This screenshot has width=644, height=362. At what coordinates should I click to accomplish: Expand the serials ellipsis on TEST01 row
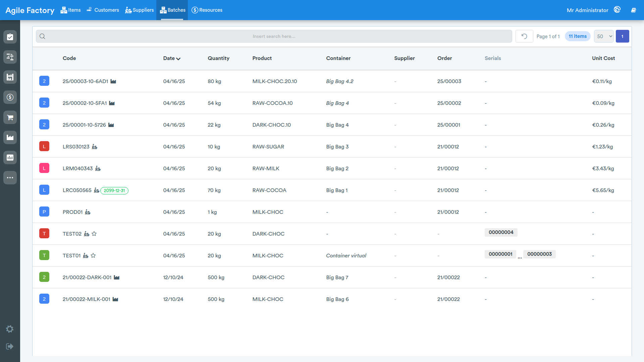[x=520, y=257]
